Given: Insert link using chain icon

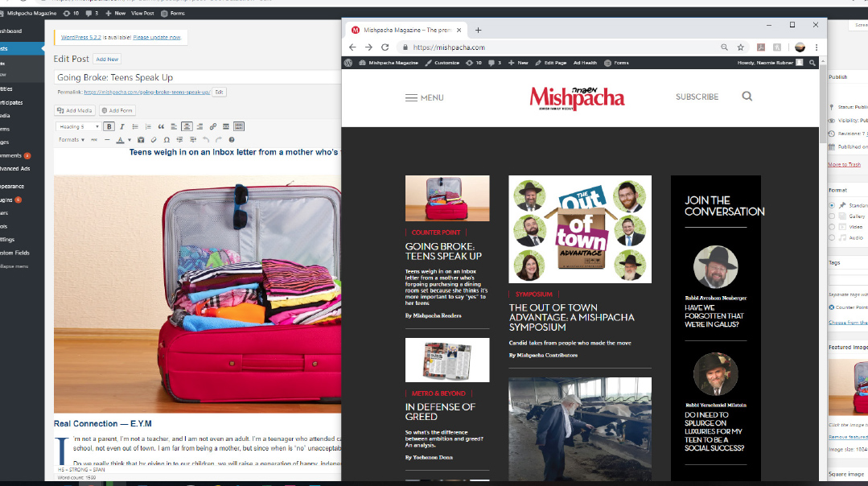Looking at the screenshot, I should coord(212,127).
